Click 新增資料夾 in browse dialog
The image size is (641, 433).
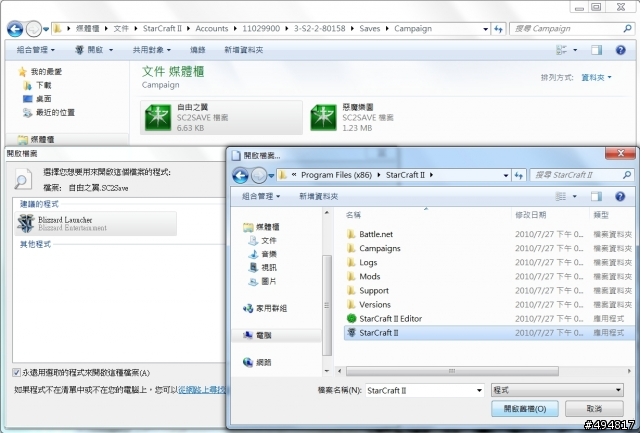[x=318, y=197]
